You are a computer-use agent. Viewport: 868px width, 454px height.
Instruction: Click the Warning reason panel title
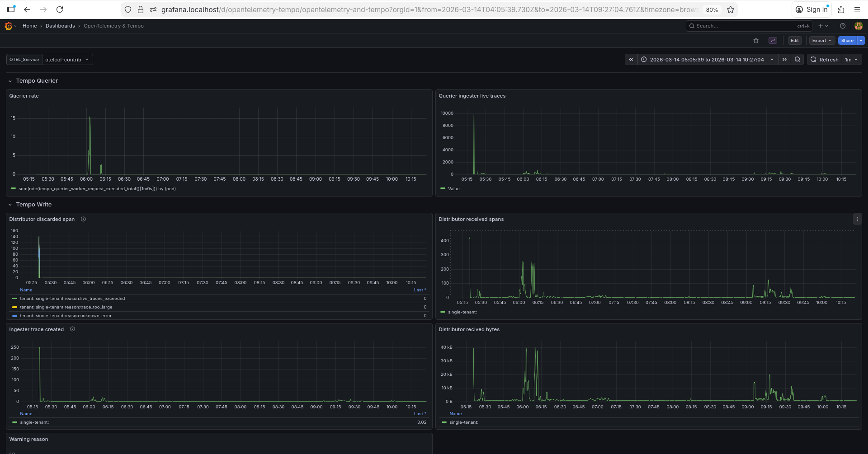click(28, 439)
